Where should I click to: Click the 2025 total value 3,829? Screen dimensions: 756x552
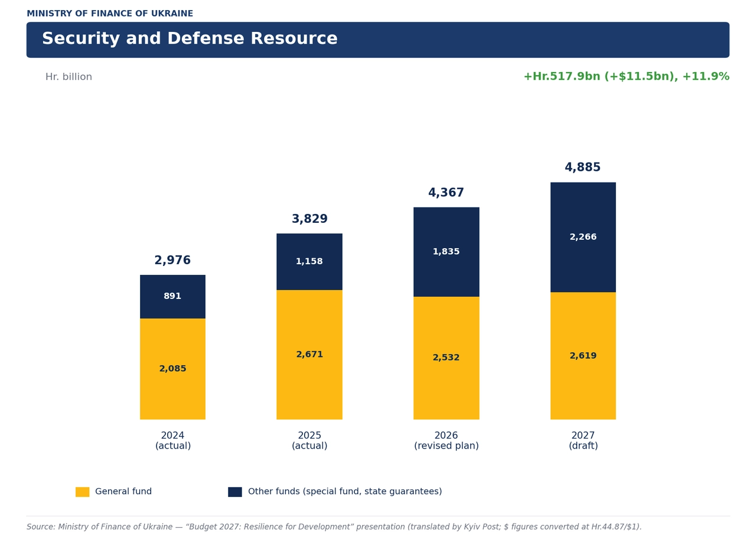309,219
